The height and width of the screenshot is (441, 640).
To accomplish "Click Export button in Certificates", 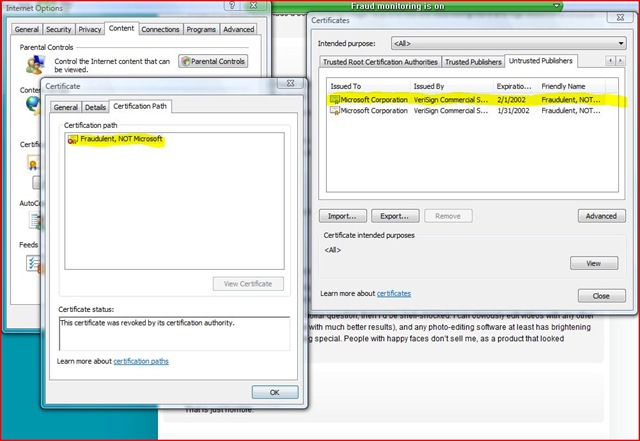I will (x=395, y=216).
